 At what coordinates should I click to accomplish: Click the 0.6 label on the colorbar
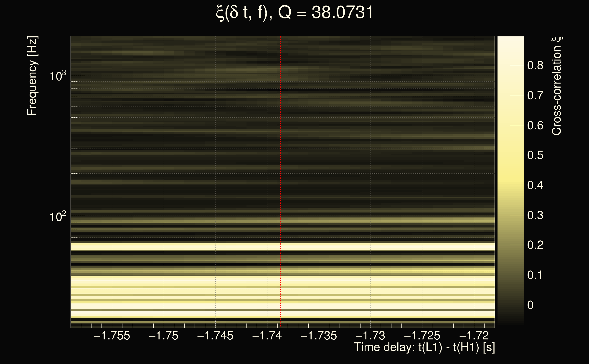pos(535,125)
